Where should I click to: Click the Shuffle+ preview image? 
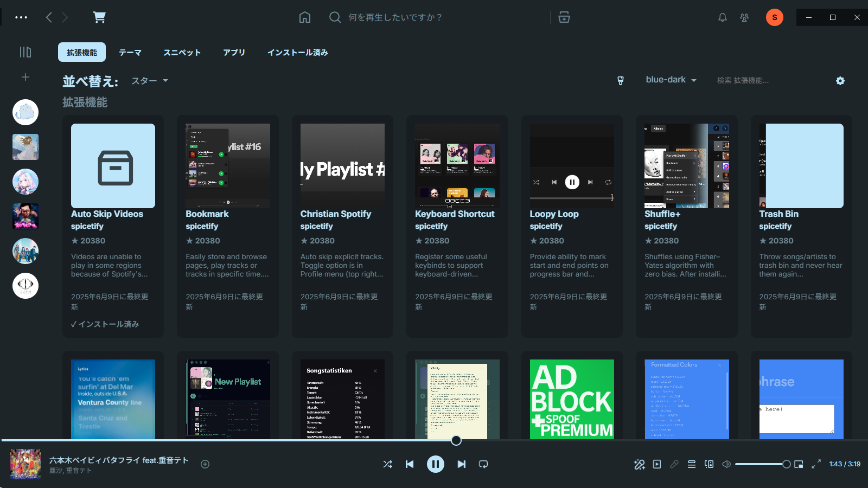coord(687,166)
